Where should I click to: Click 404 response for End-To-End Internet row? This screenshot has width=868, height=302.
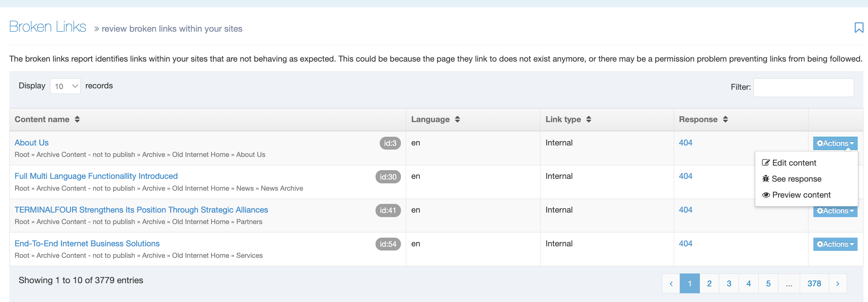[x=686, y=244]
